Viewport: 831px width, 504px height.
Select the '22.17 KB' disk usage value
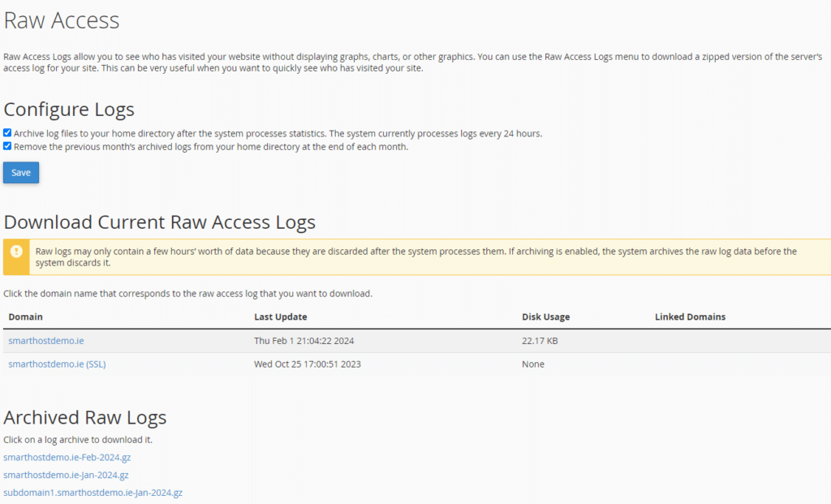pyautogui.click(x=540, y=341)
